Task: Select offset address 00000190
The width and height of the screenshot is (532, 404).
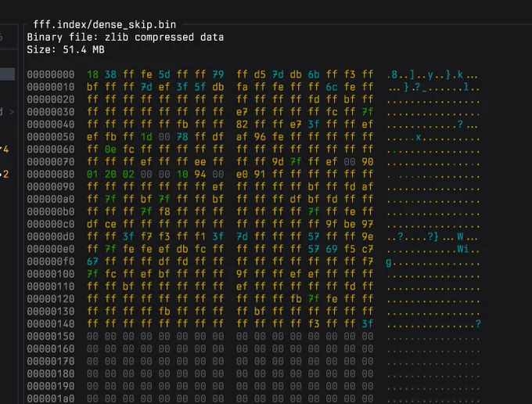Action: coord(51,386)
